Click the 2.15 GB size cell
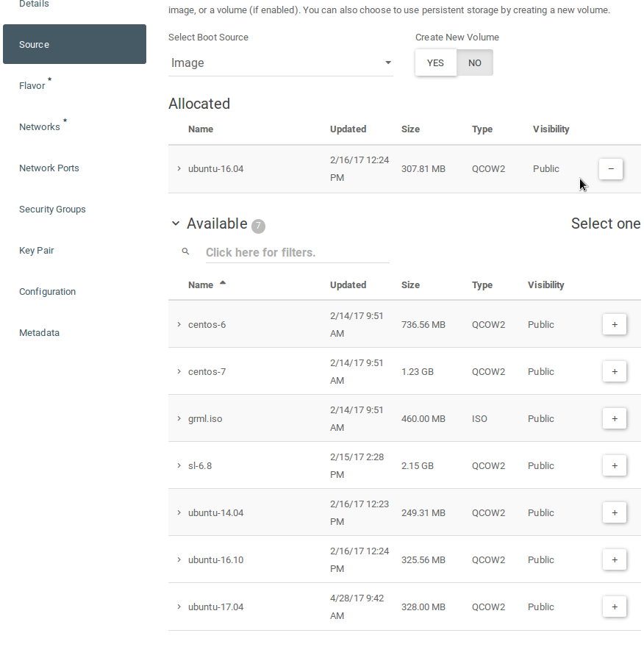Viewport: 644px width, 669px height. [418, 465]
